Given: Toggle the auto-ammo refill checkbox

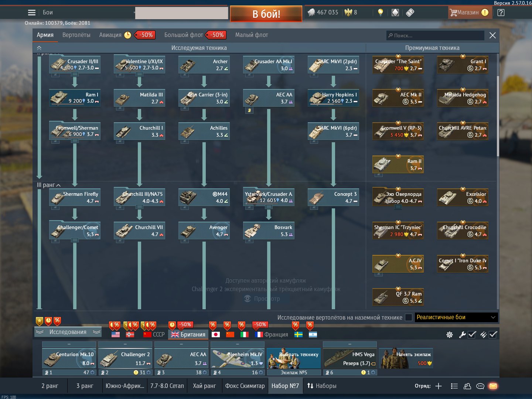Looking at the screenshot, I should click(x=493, y=335).
